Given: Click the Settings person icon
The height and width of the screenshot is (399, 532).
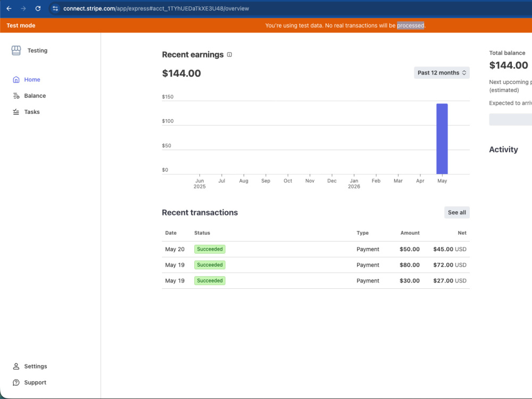Looking at the screenshot, I should tap(16, 367).
